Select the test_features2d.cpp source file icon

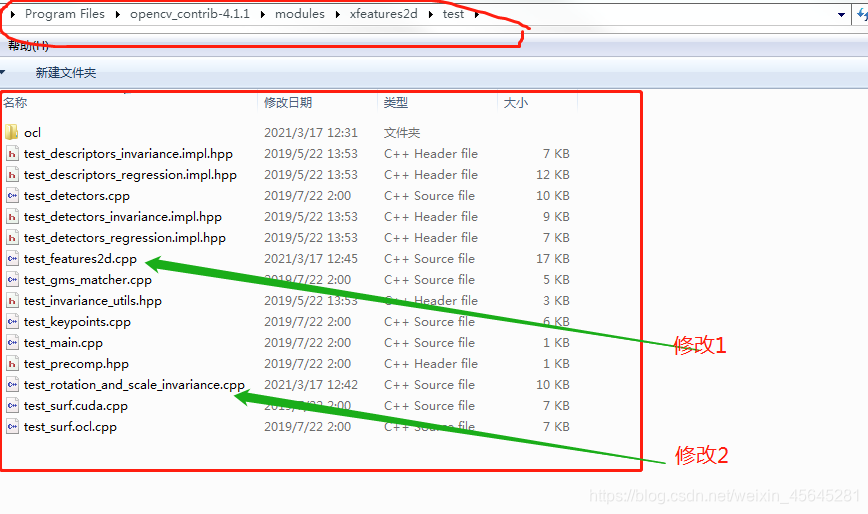pos(12,258)
